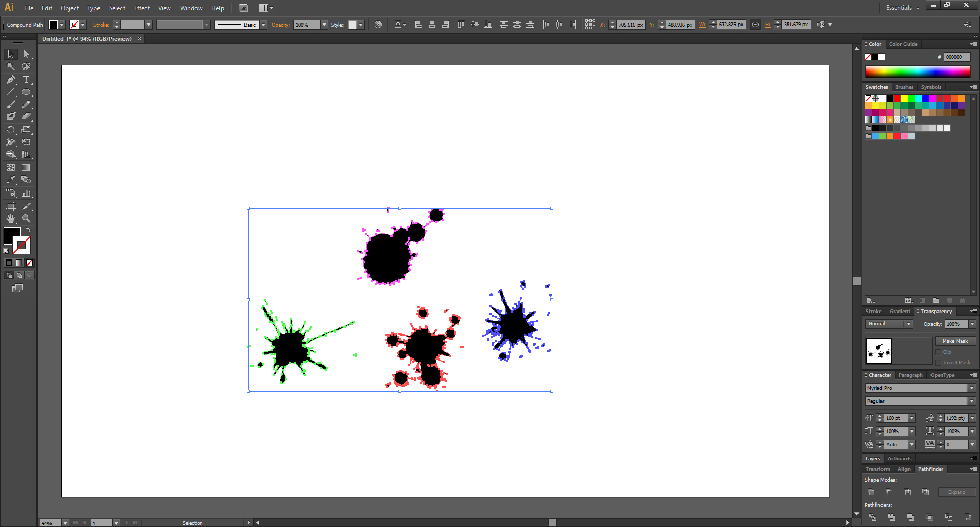Click the hex color value field

click(957, 57)
